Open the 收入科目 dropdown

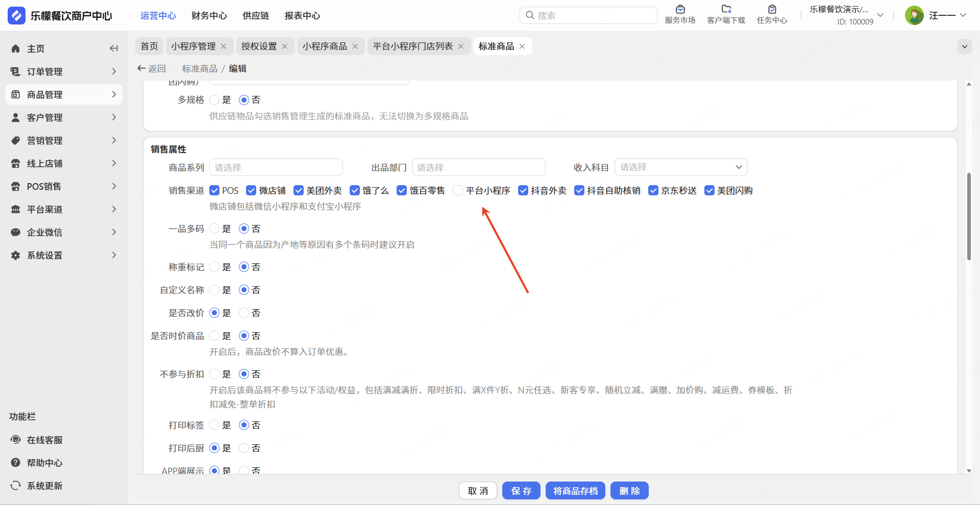coord(681,167)
